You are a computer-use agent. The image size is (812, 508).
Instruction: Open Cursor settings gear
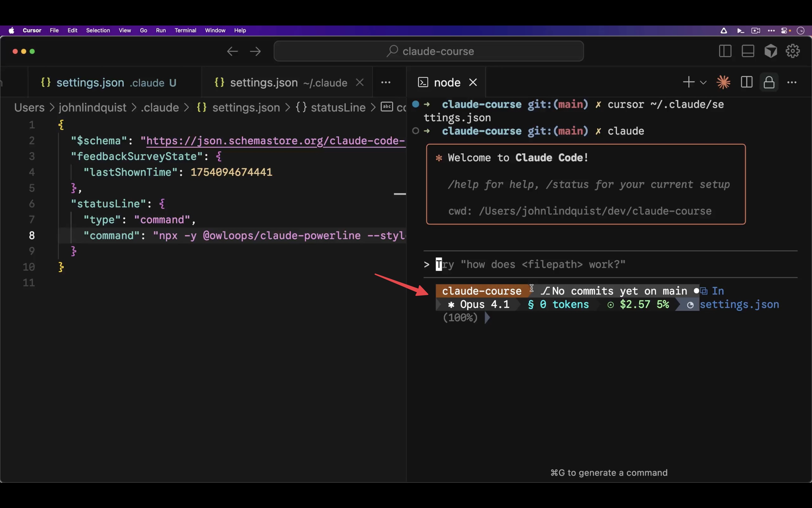(793, 51)
